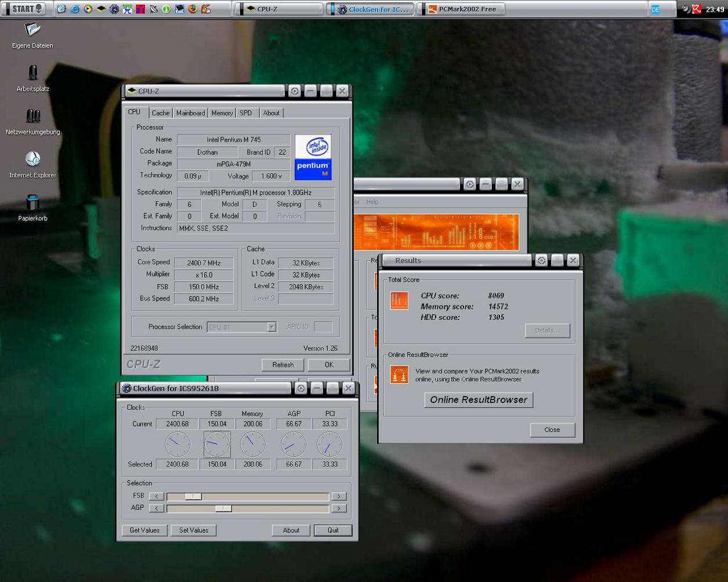This screenshot has height=582, width=728.
Task: Launch Internet Explorer from quick launch bar
Action: tap(75, 9)
